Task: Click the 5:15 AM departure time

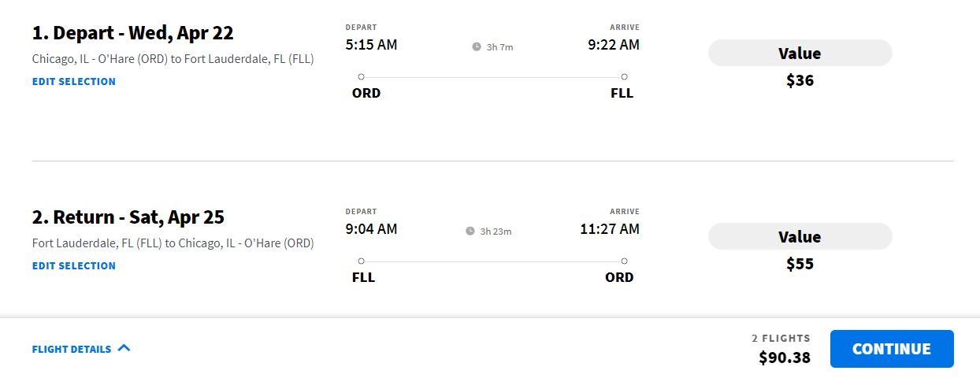Action: [x=371, y=45]
